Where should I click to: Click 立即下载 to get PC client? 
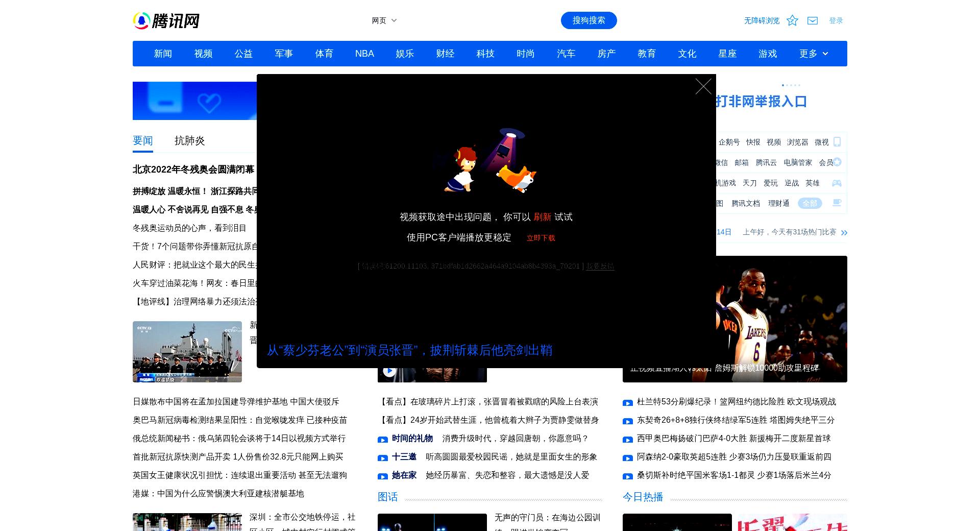pyautogui.click(x=541, y=238)
